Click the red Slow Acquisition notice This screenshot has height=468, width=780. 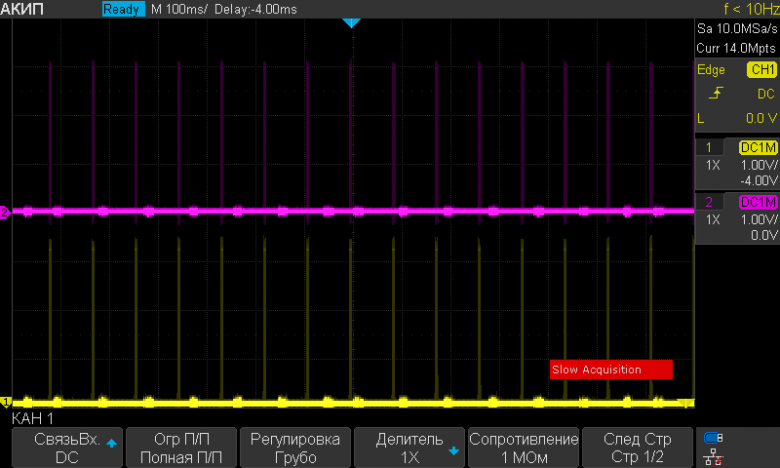(611, 370)
